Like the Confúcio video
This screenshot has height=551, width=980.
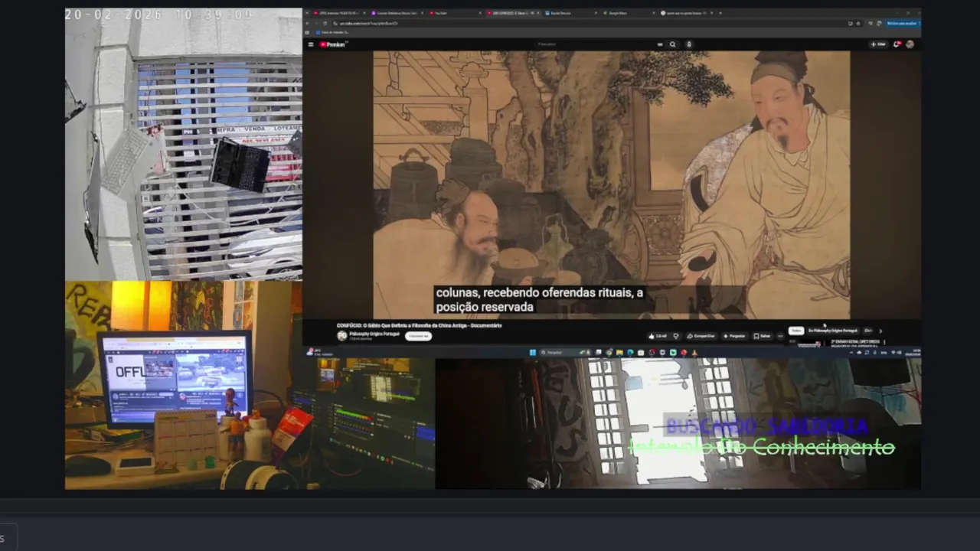[x=658, y=336]
